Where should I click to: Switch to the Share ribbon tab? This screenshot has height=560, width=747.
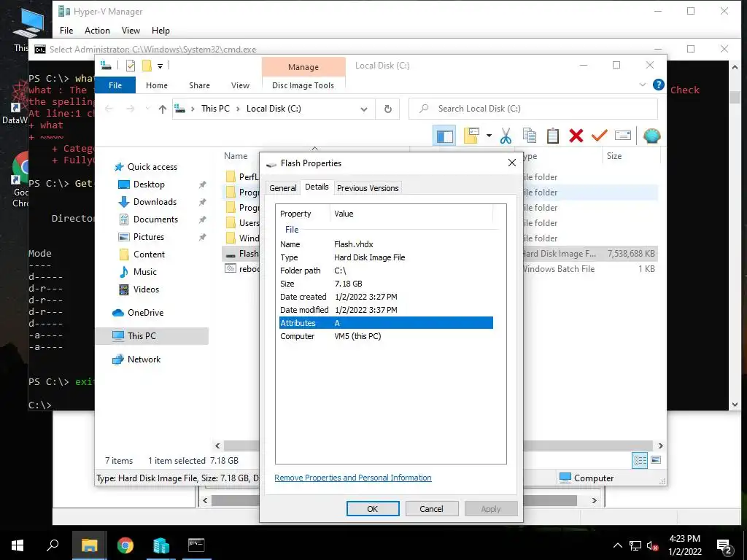[199, 85]
